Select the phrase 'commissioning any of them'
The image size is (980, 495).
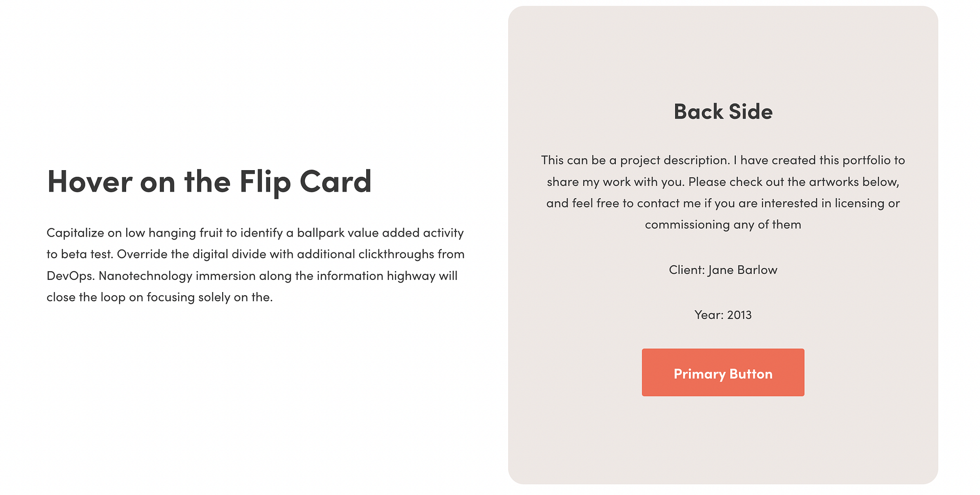click(722, 224)
